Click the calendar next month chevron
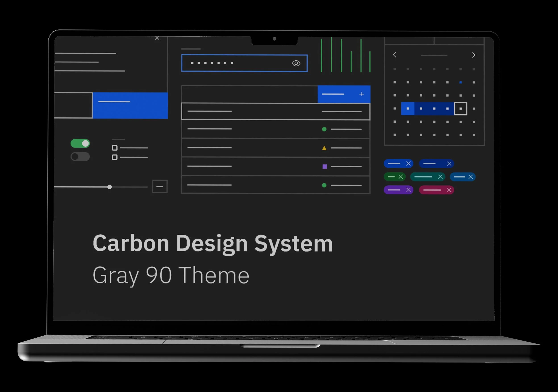Screen dimensions: 558x392 point(474,55)
